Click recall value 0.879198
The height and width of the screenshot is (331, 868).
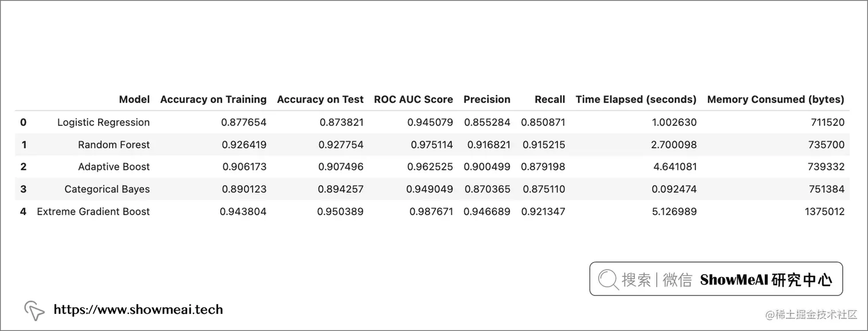(x=543, y=167)
